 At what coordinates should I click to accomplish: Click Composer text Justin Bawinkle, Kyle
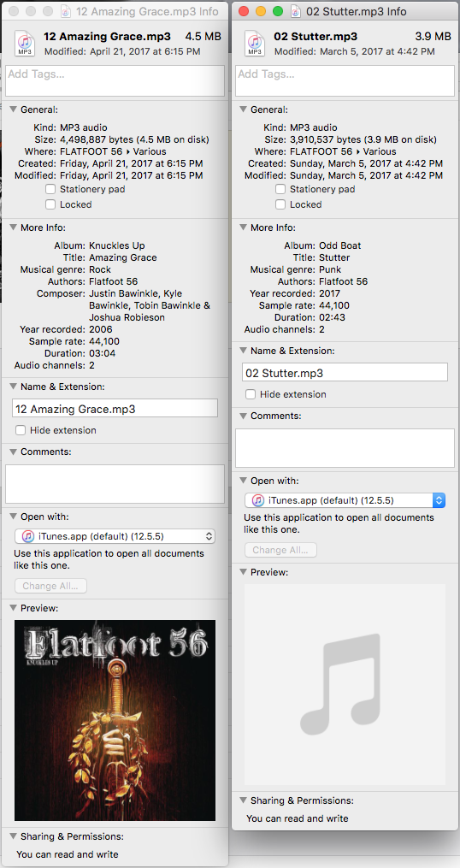pos(135,293)
